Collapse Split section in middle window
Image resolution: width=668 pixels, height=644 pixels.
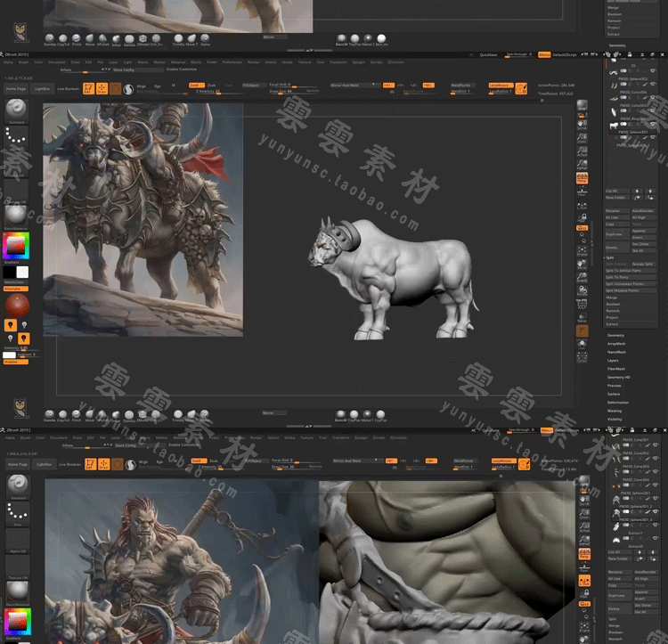(x=609, y=257)
